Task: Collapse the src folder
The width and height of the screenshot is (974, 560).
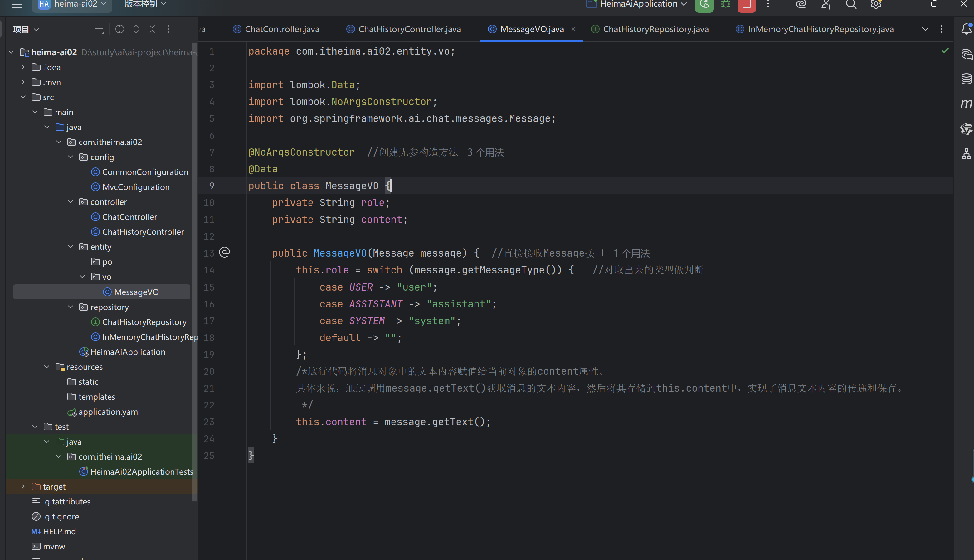Action: [x=23, y=97]
